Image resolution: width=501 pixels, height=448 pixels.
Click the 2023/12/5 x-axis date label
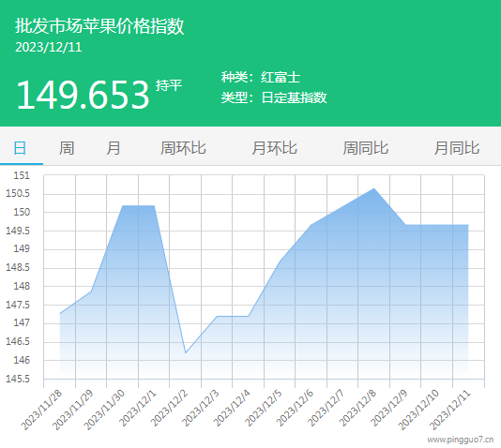(264, 409)
